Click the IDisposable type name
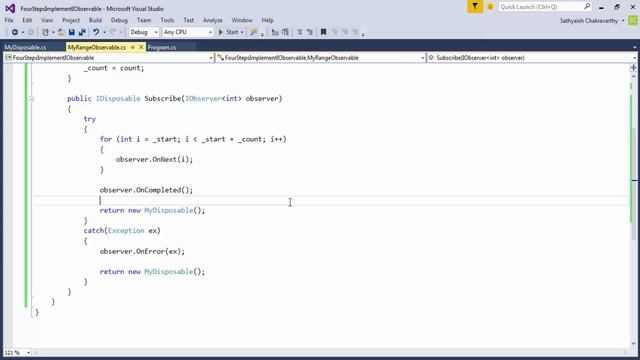 118,98
